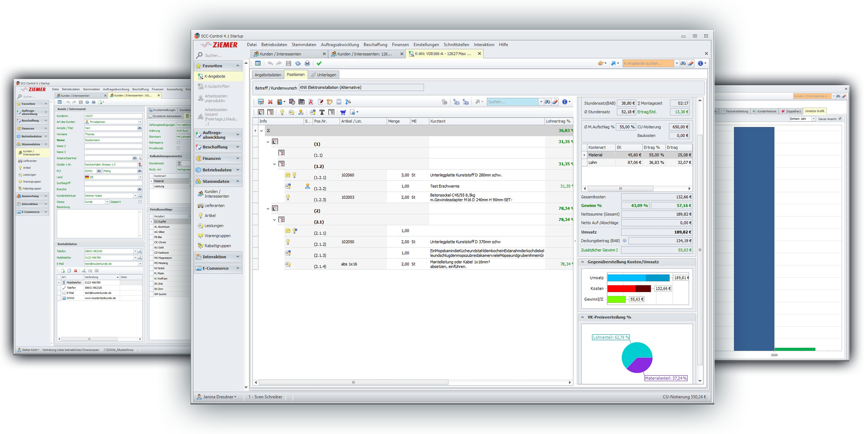Click the light bulb article icon in toolbar
Viewport: 868px width, 434px height.
point(282,112)
